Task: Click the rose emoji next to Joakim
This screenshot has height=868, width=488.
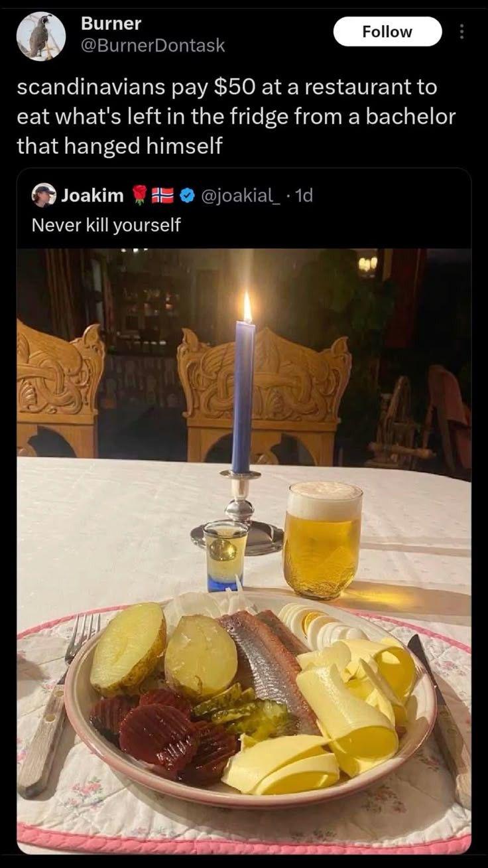Action: tap(139, 195)
